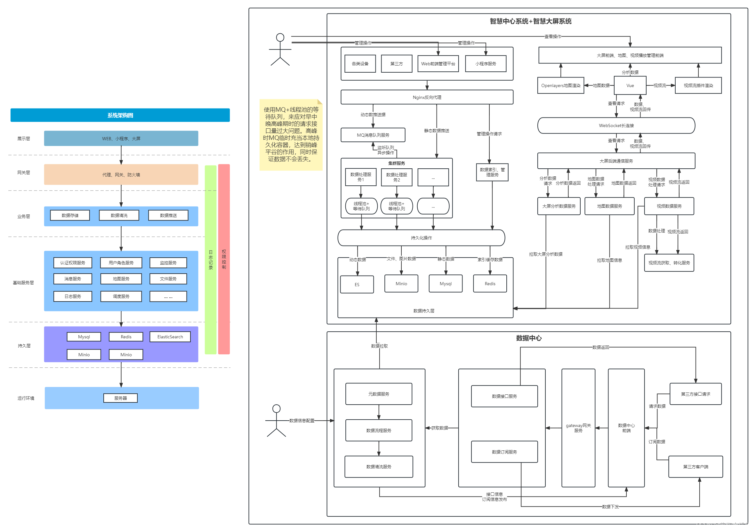Select the 数据下发 arrow label
This screenshot has width=756, height=532.
coord(610,507)
